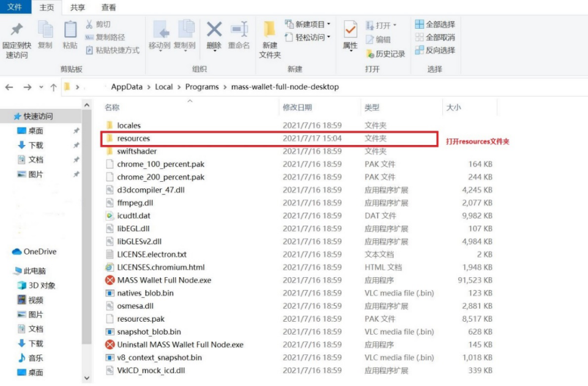Switch to the Share ribbon tab
588x386 pixels.
[x=78, y=7]
